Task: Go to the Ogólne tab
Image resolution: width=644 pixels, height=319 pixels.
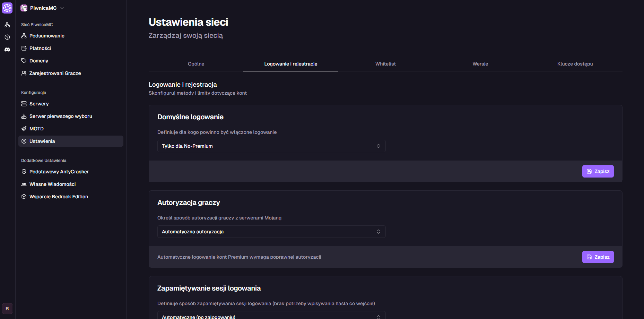Action: [196, 64]
